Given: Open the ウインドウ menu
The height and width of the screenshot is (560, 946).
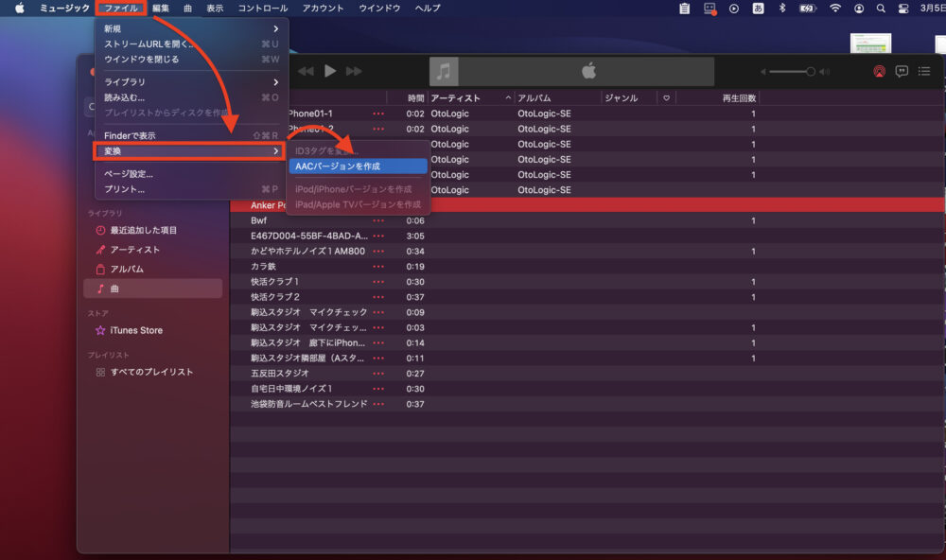Looking at the screenshot, I should (379, 8).
